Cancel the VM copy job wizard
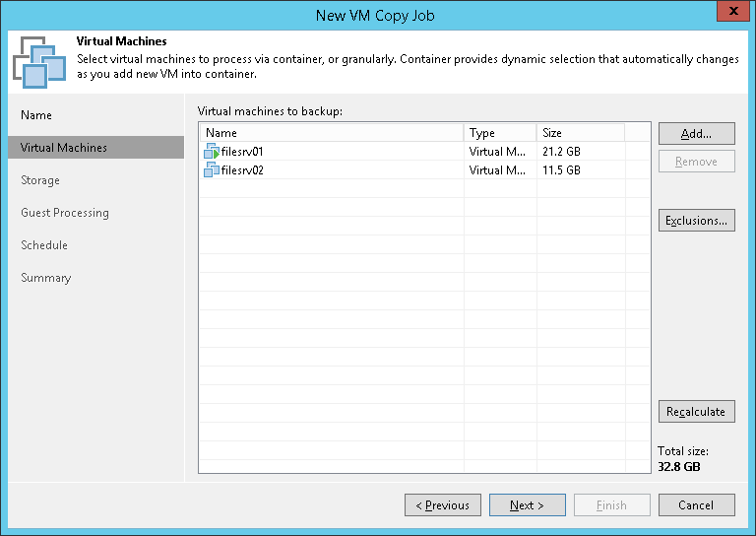This screenshot has height=536, width=756. click(696, 505)
